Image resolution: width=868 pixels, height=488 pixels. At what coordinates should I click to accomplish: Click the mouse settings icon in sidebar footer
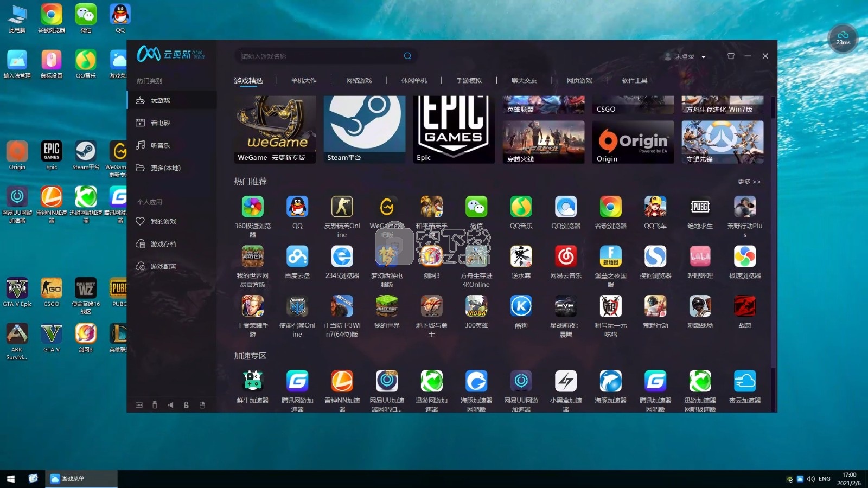202,405
